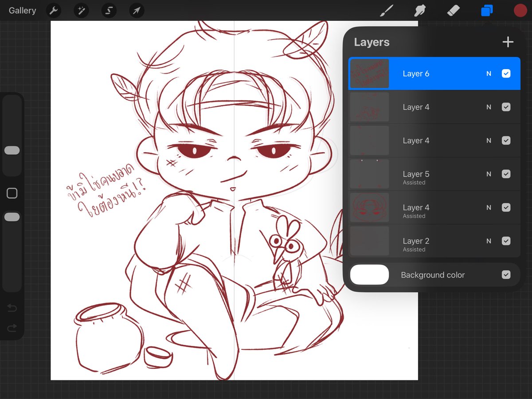532x399 pixels.
Task: Tap the Undo arrow in sidebar
Action: 12,308
